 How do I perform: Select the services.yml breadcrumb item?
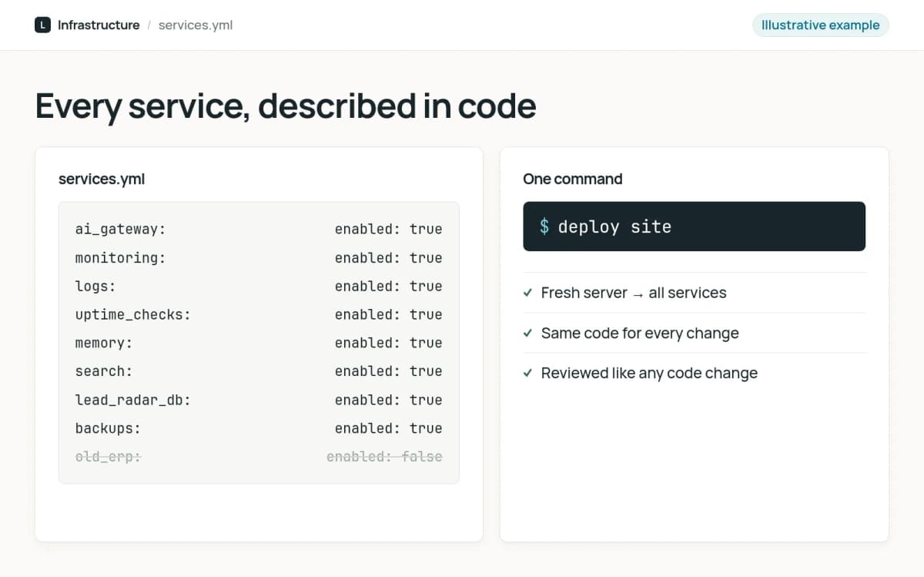click(196, 25)
